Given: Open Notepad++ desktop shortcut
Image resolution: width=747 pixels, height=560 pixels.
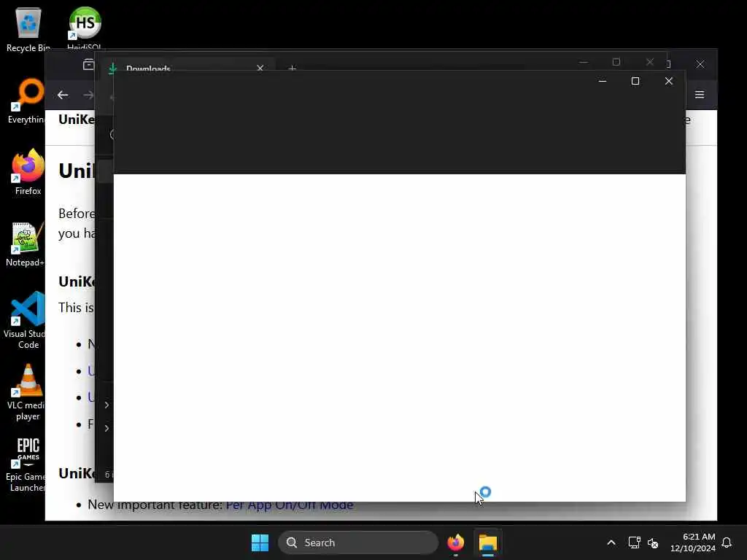Looking at the screenshot, I should coord(26,244).
